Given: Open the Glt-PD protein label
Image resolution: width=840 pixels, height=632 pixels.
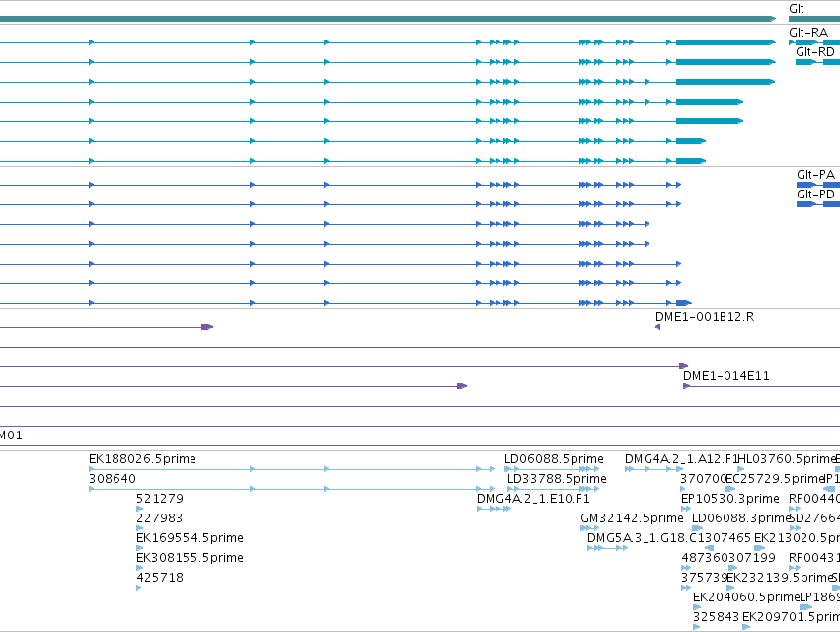Looking at the screenshot, I should tap(815, 195).
